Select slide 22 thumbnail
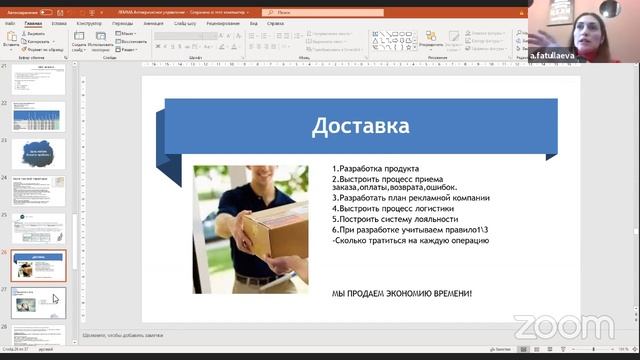Image resolution: width=640 pixels, height=360 pixels. coord(38,117)
